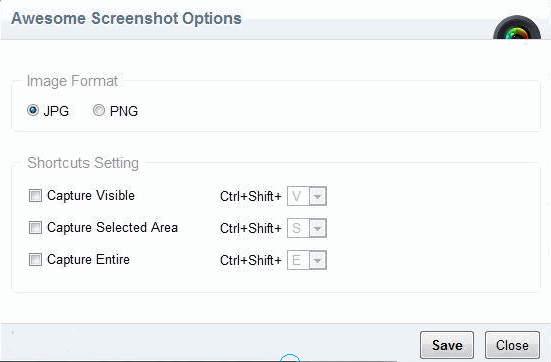Screen dimensions: 551x362
Task: Click the Awesome Screenshot camera lens logo
Action: (517, 28)
